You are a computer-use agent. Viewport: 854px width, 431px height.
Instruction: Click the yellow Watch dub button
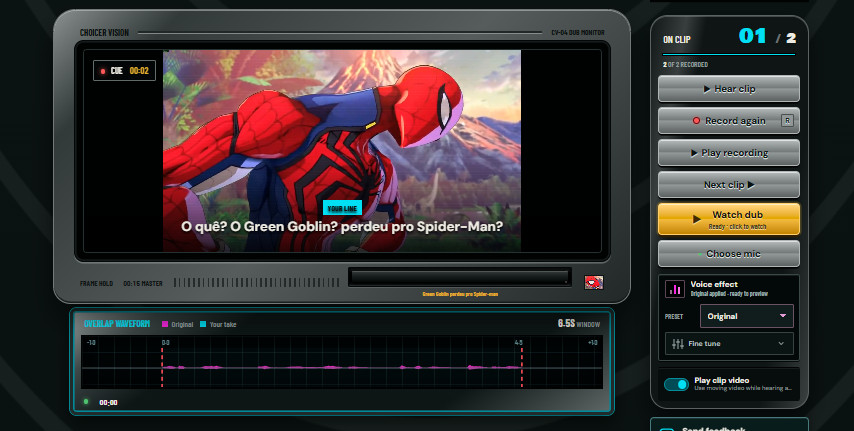pyautogui.click(x=729, y=219)
